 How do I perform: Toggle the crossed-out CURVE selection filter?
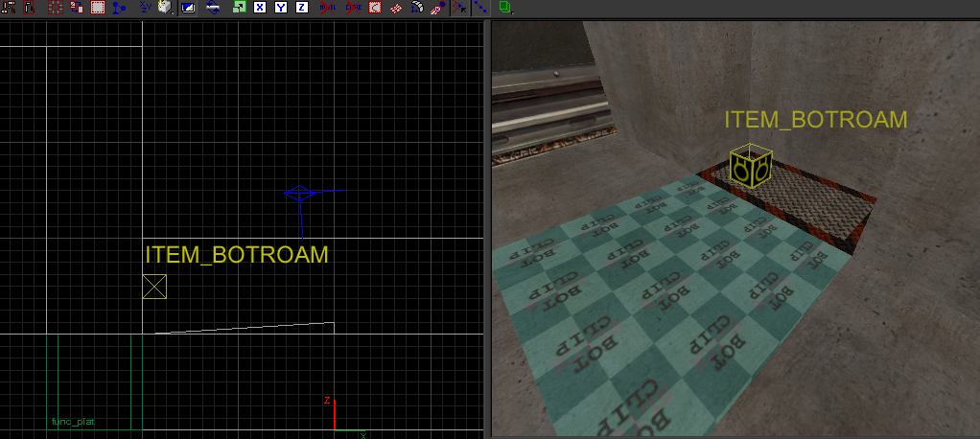tap(353, 8)
